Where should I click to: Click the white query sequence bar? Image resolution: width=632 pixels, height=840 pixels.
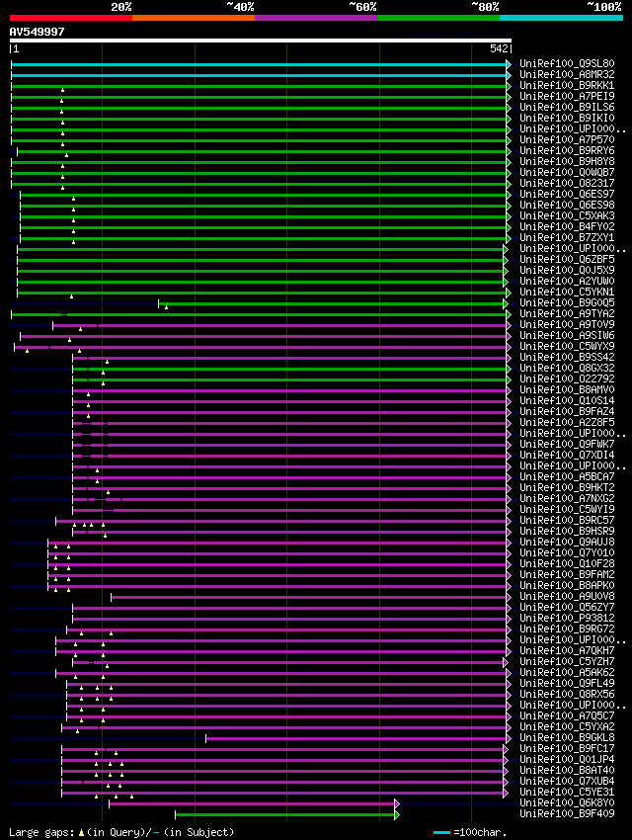tap(261, 41)
